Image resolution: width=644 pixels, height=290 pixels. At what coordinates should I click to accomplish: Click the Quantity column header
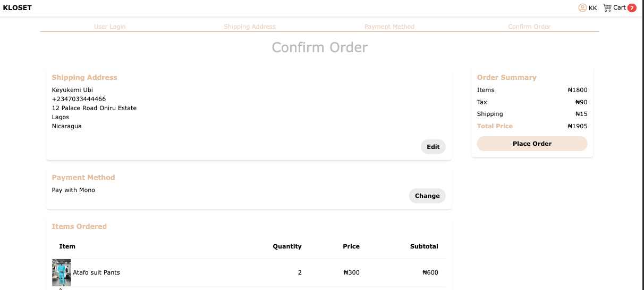pyautogui.click(x=287, y=246)
